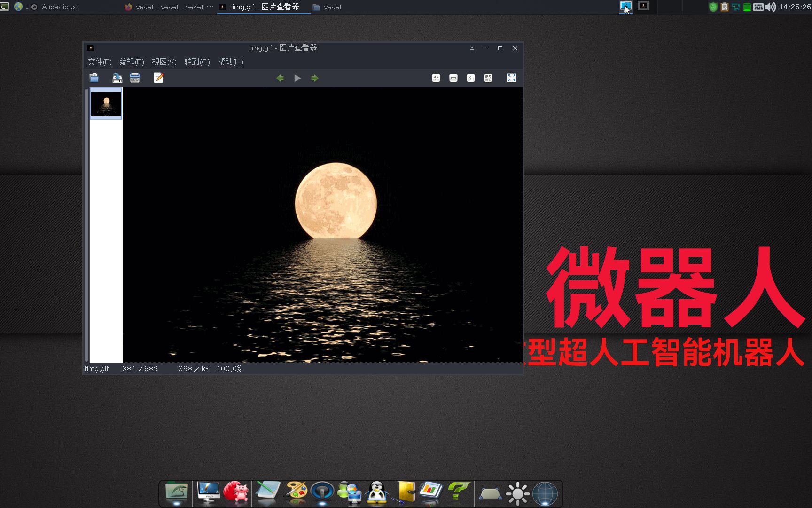Open the wireframe globe dock icon
Viewport: 812px width, 508px height.
pyautogui.click(x=545, y=494)
